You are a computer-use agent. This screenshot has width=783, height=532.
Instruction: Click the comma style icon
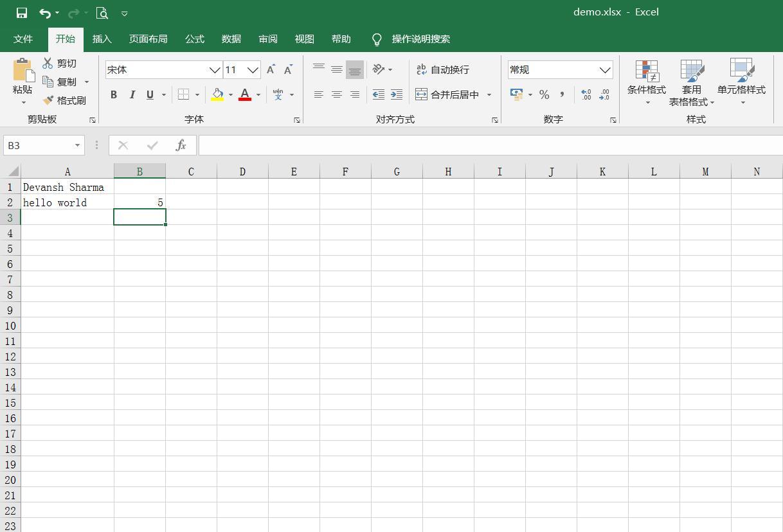(561, 94)
